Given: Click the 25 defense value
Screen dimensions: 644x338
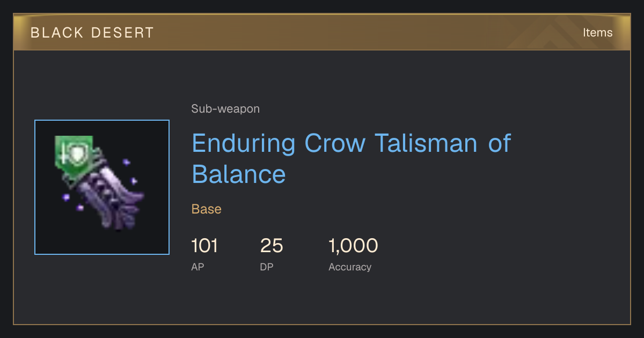Looking at the screenshot, I should (272, 246).
